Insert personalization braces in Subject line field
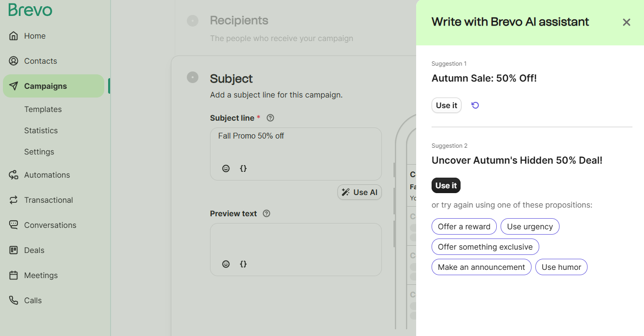 (243, 168)
